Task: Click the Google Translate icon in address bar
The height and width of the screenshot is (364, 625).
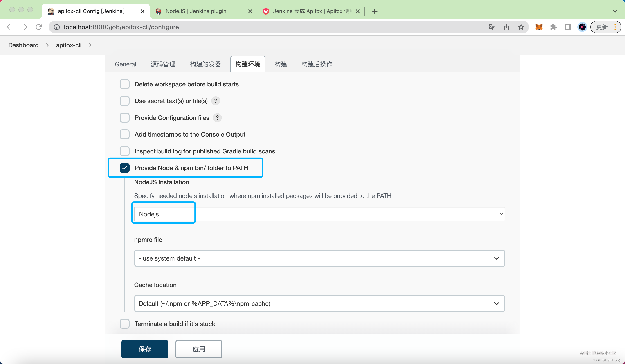Action: tap(492, 27)
